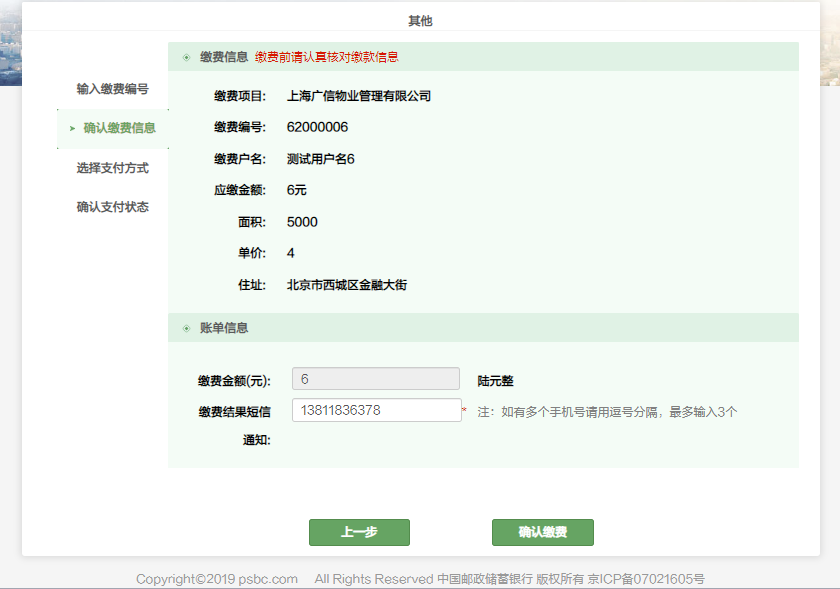The height and width of the screenshot is (589, 840).
Task: Click the 缴费信息 section marker icon
Action: click(x=186, y=57)
